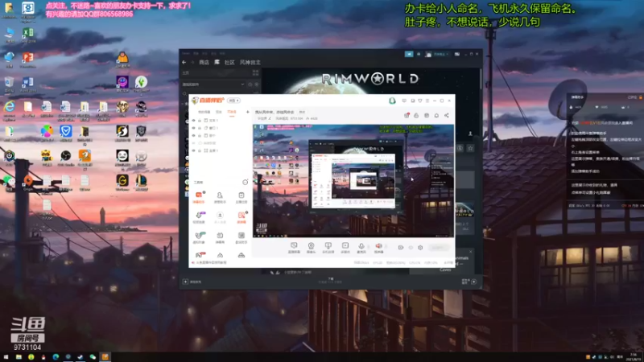This screenshot has height=362, width=644.
Task: Click the orange speaker icon in bottom bar
Action: point(378,248)
